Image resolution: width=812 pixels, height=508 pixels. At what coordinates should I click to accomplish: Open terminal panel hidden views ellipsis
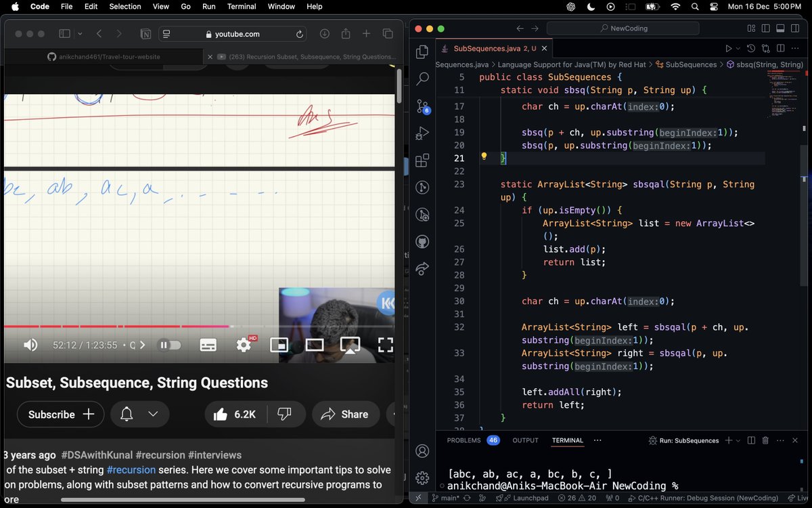[597, 440]
